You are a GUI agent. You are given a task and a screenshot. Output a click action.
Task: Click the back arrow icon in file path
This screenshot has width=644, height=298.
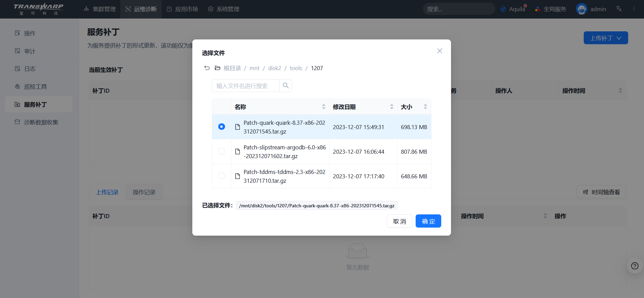coord(207,68)
